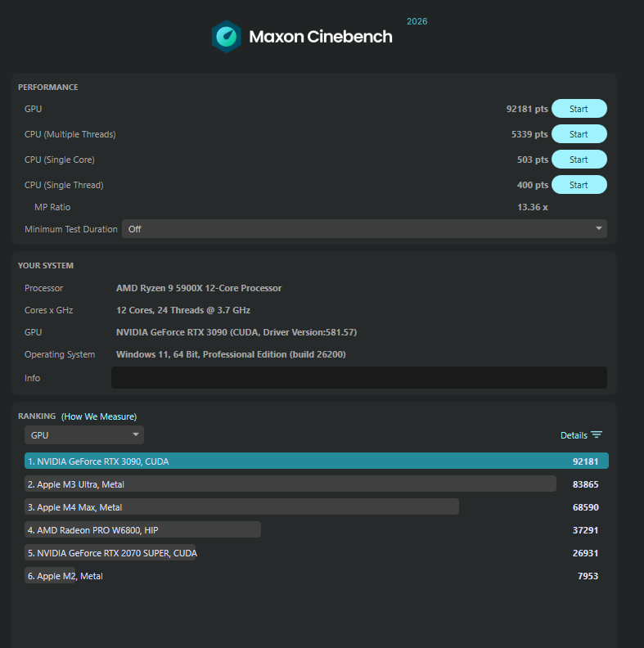Select the Apple M3 Ultra, Metal ranking row

tap(290, 484)
